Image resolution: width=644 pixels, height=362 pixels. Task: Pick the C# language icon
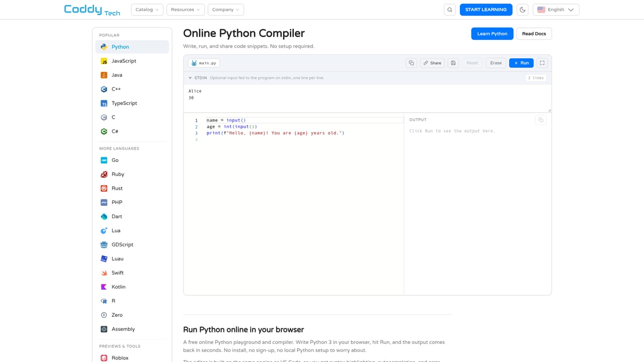(104, 131)
